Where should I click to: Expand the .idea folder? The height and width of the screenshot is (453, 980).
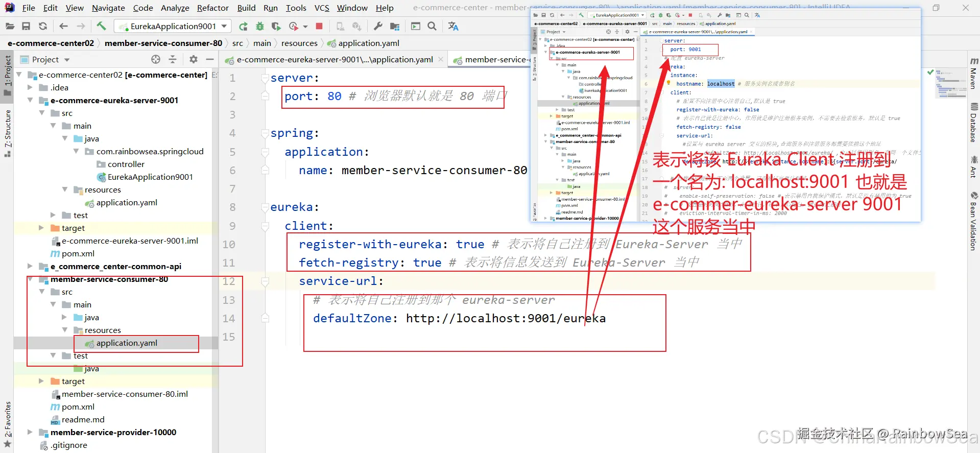[x=30, y=87]
